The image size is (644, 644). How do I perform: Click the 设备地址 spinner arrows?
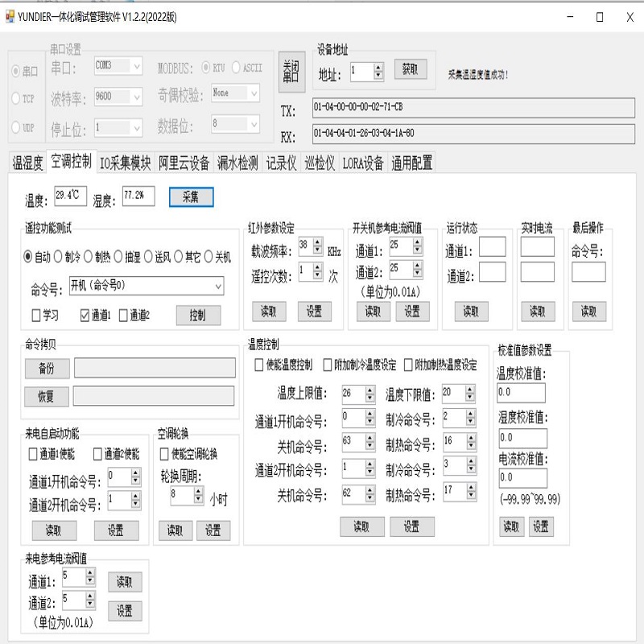(378, 72)
